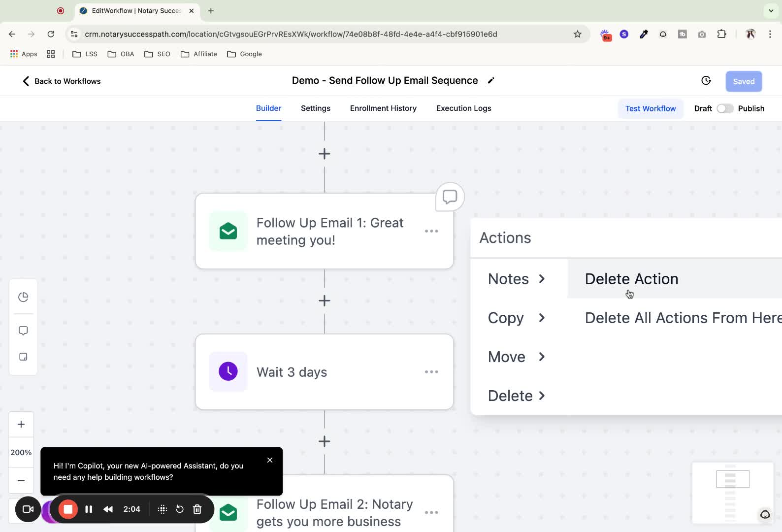Expand the Notes submenu
The width and height of the screenshot is (782, 532).
[517, 279]
